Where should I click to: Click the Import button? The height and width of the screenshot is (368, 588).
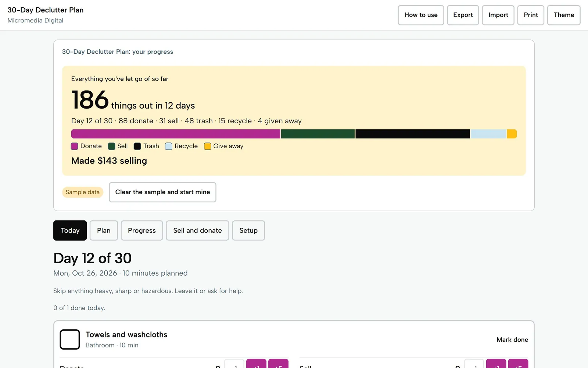pyautogui.click(x=498, y=15)
